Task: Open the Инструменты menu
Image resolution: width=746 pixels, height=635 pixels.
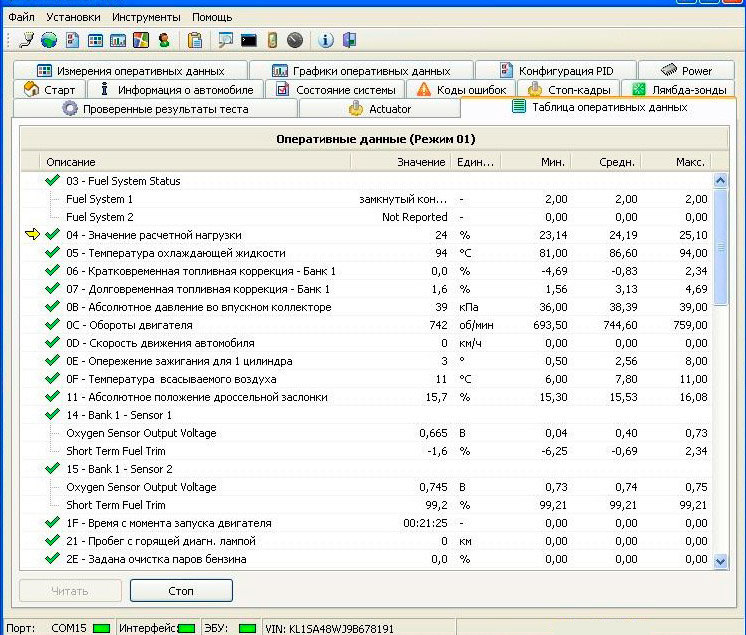Action: point(146,17)
